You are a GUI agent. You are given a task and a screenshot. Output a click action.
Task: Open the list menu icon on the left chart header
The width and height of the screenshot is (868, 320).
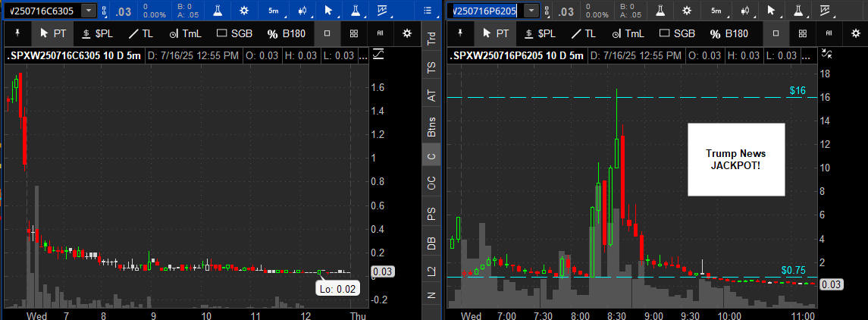430,11
